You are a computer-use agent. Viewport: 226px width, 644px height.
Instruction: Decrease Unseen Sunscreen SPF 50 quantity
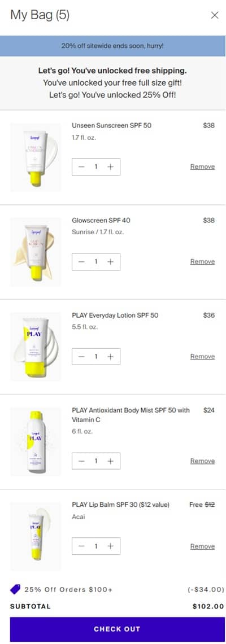click(81, 167)
